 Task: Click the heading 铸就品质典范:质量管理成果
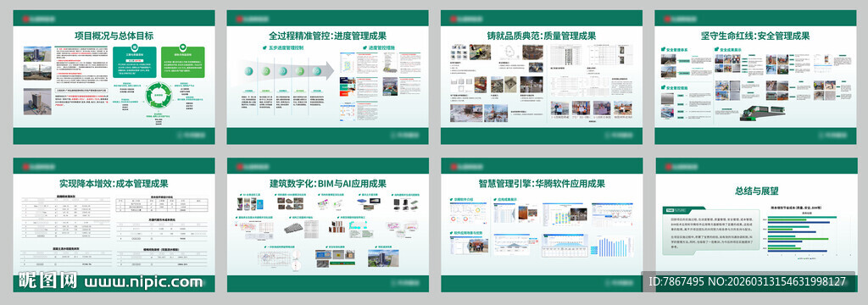[542, 36]
